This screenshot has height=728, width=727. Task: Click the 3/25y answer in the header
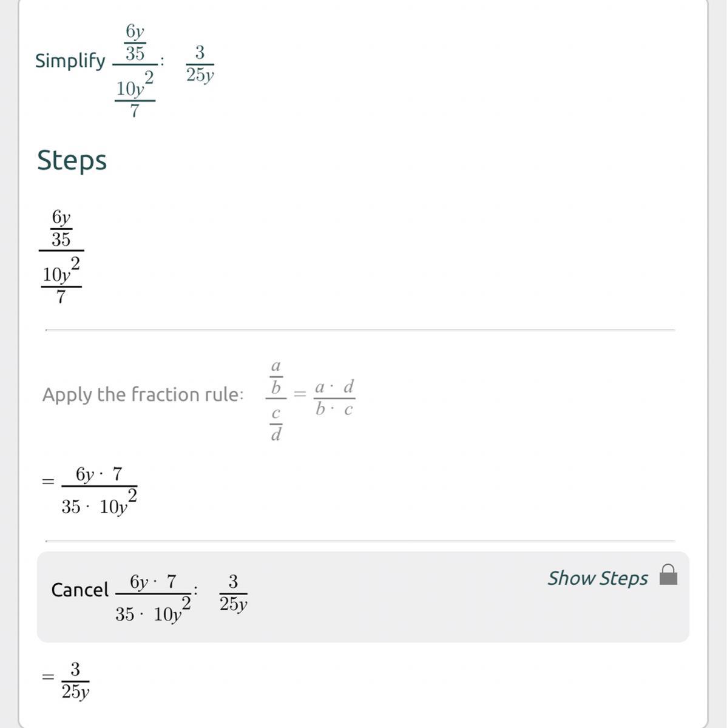[200, 65]
